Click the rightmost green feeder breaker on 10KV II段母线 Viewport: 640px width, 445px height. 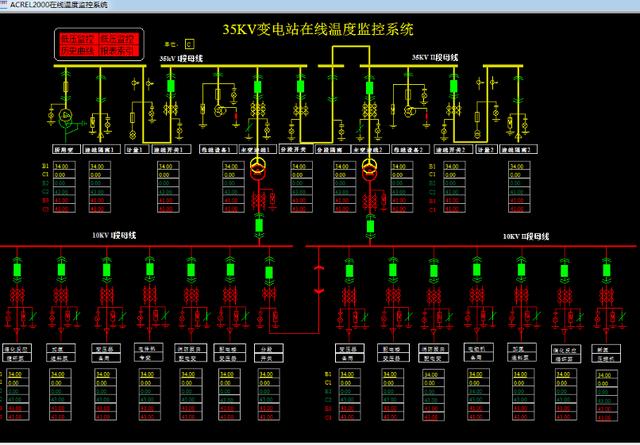607,270
